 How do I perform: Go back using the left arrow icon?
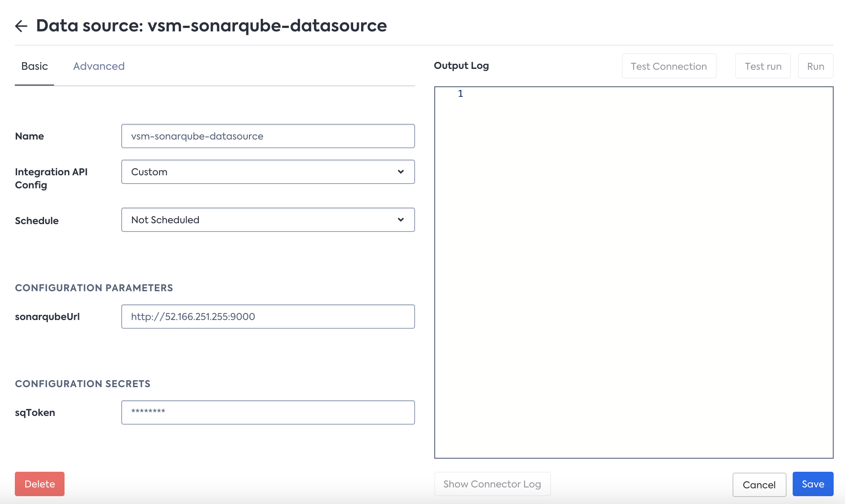coord(21,26)
